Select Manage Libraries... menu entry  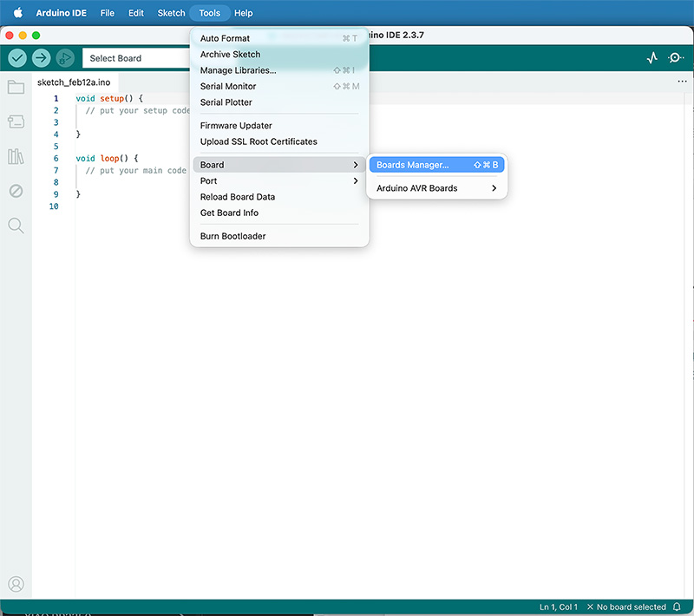(x=279, y=70)
